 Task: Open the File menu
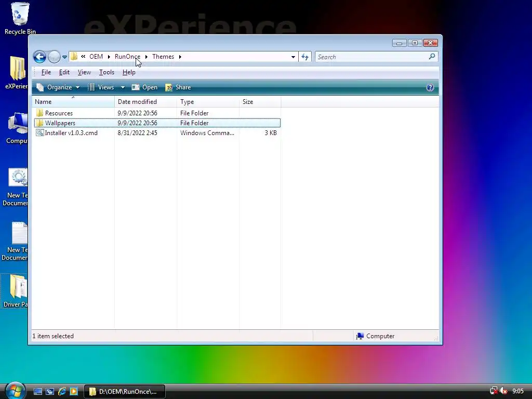click(x=46, y=72)
